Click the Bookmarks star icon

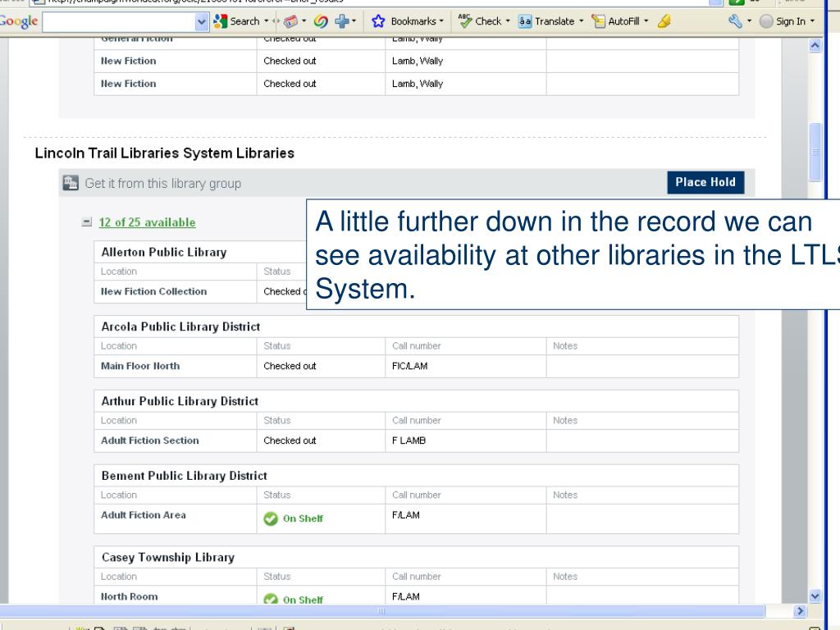tap(378, 21)
